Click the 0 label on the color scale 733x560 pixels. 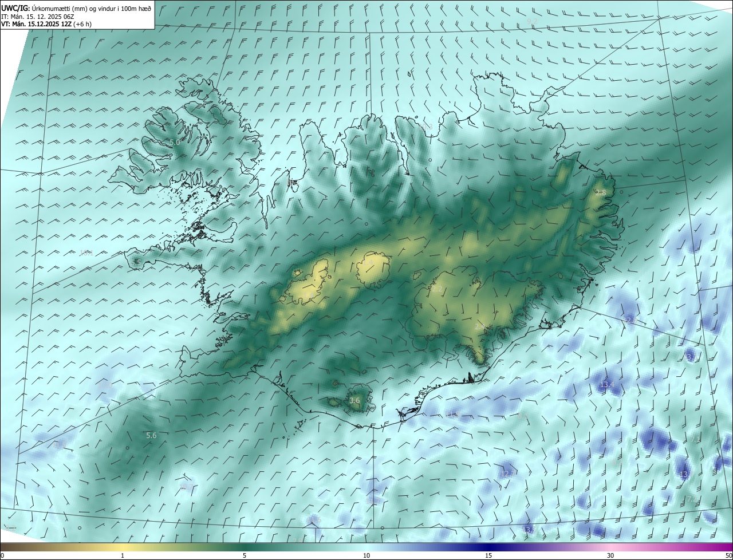(x=2, y=556)
